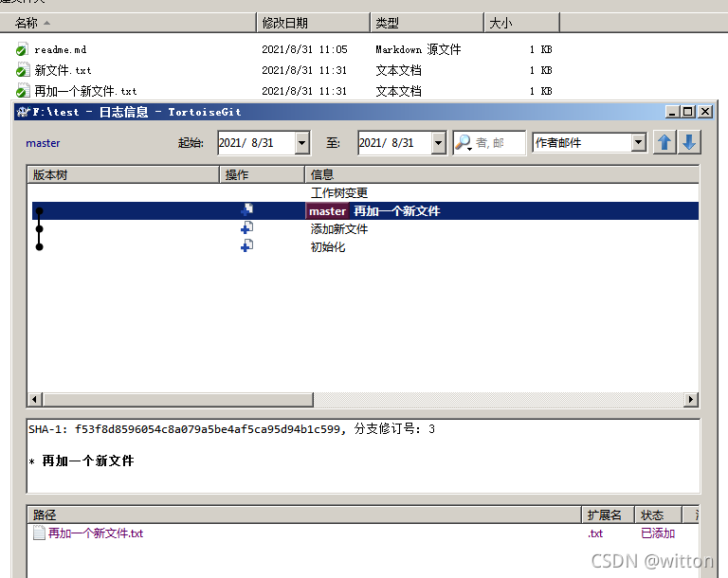Click the graph node of the 初始化 commit

(40, 247)
